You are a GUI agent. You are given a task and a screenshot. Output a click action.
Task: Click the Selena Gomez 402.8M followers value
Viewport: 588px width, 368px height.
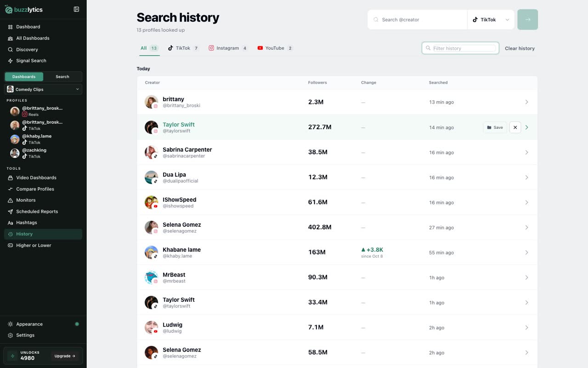[320, 227]
